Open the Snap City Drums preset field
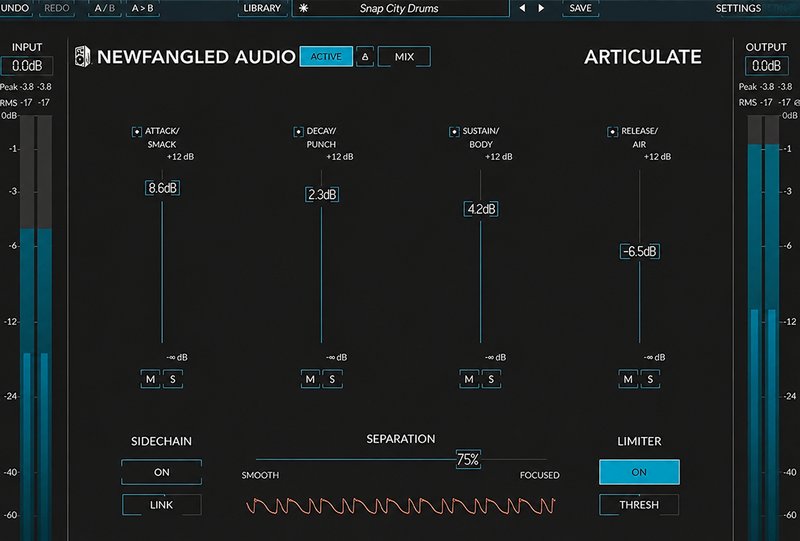 (401, 8)
